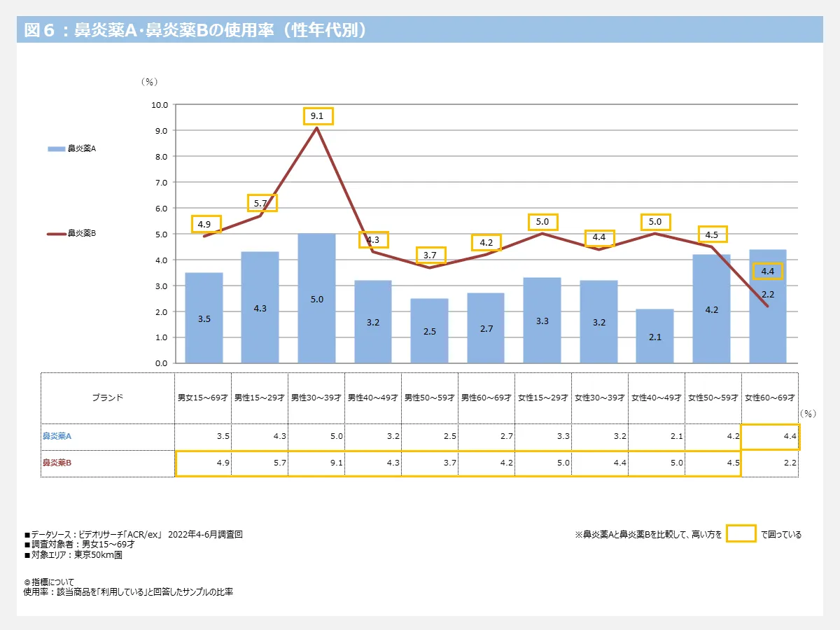The width and height of the screenshot is (840, 630).
Task: Click the 2.1 cell in 鼻炎薬A table row
Action: [656, 436]
